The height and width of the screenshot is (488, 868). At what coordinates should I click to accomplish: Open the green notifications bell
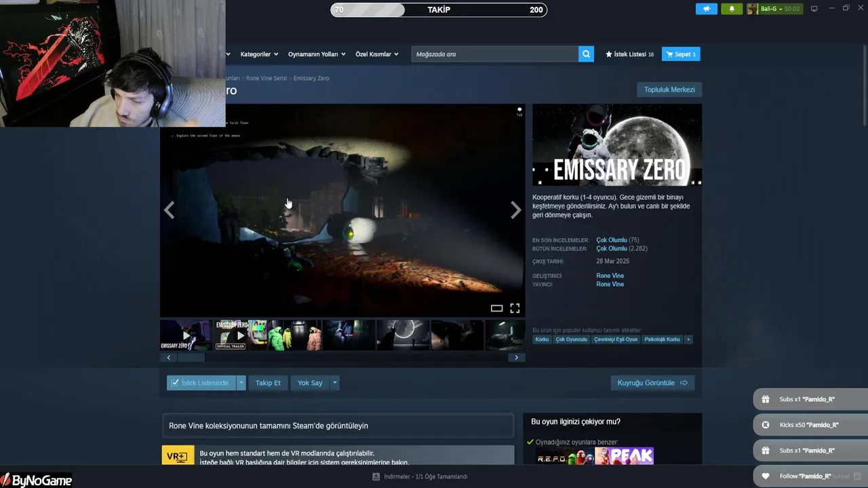(732, 9)
